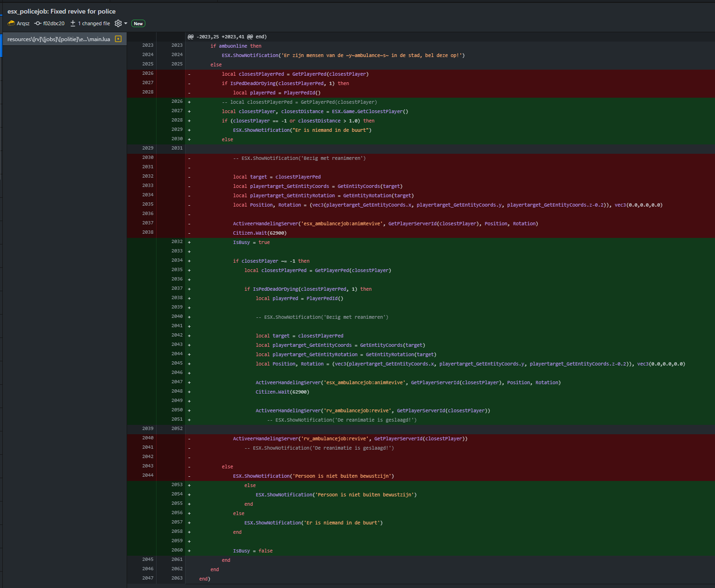Click the added line "IsBusy = false"
This screenshot has height=588, width=715.
(x=253, y=551)
